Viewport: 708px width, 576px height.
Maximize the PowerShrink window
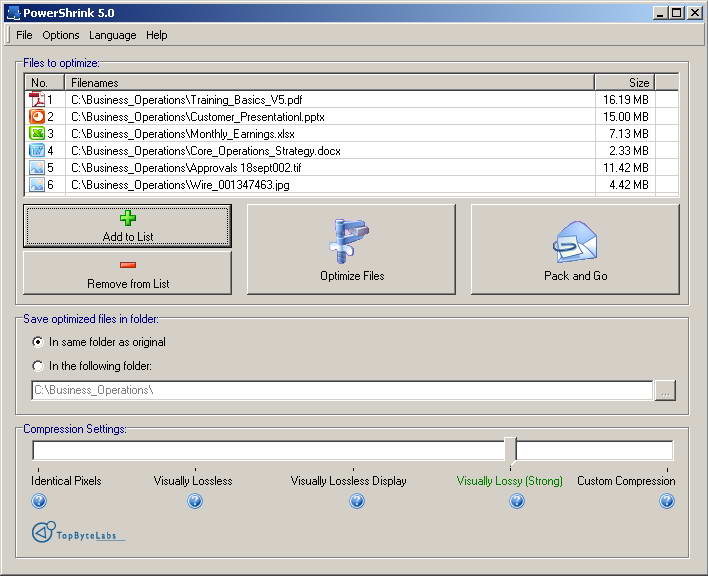coord(676,13)
